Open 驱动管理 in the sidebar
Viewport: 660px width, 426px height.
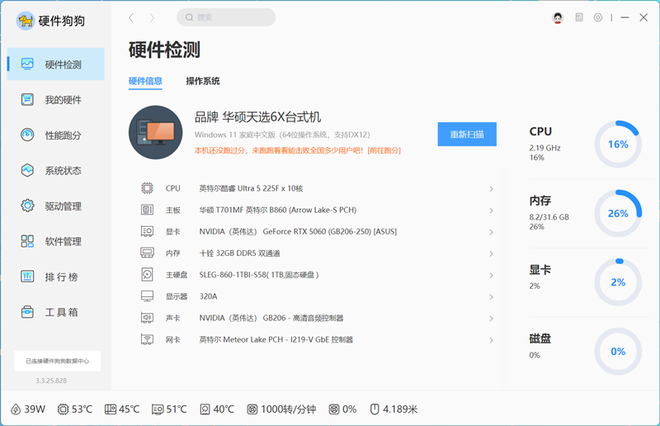click(62, 206)
